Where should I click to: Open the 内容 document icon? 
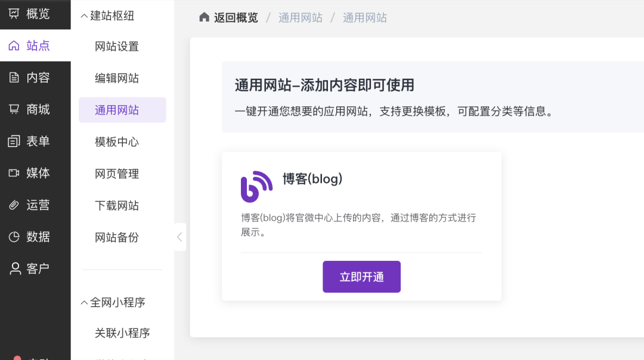pyautogui.click(x=14, y=78)
